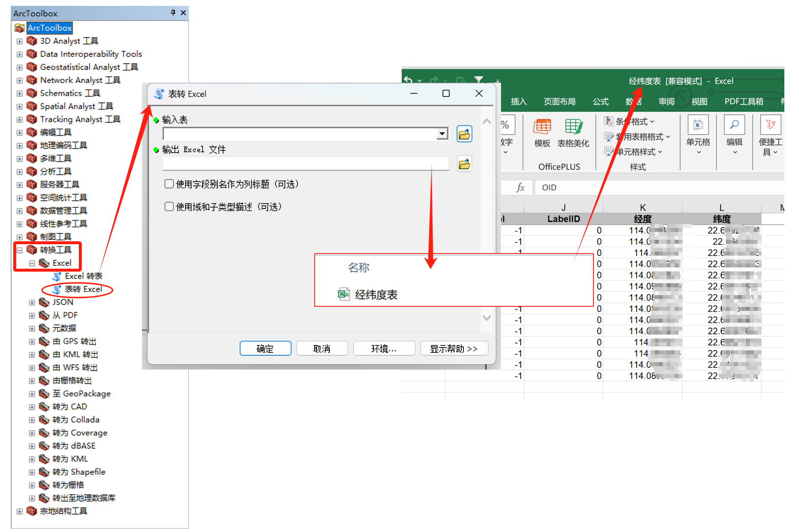Screen dimensions: 799x532
Task: Open 套用表格格式 in Excel ribbon
Action: coord(637,137)
